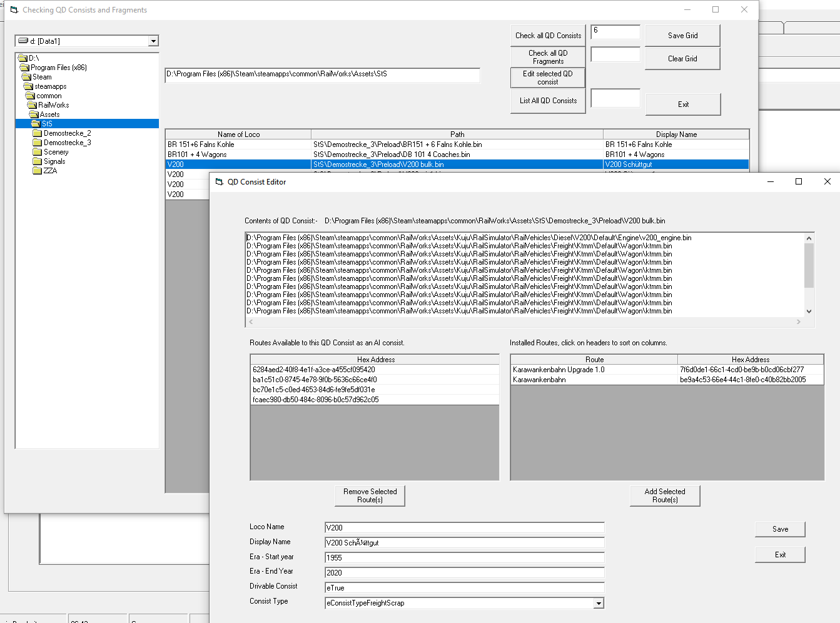Click the Demostrecke_3 folder icon
Image resolution: width=840 pixels, height=623 pixels.
37,143
